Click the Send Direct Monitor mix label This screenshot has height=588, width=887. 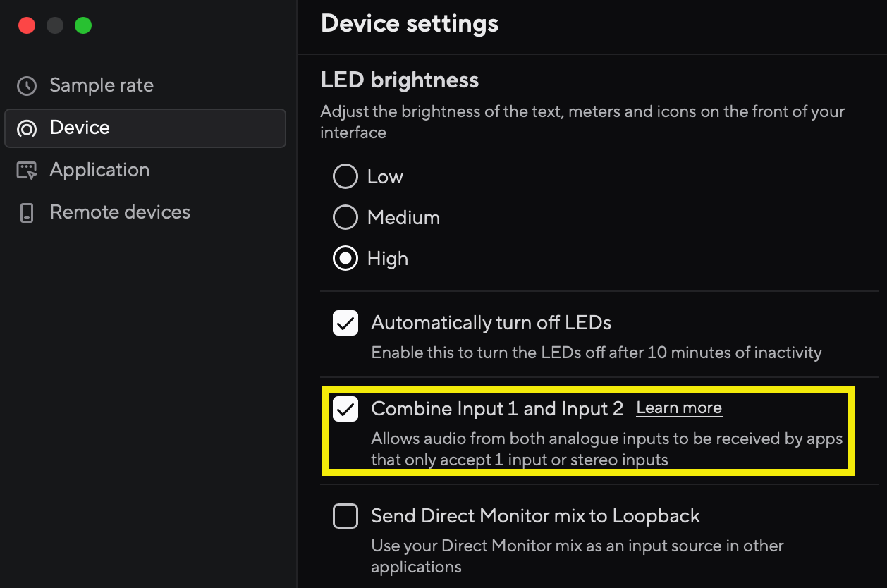point(535,516)
